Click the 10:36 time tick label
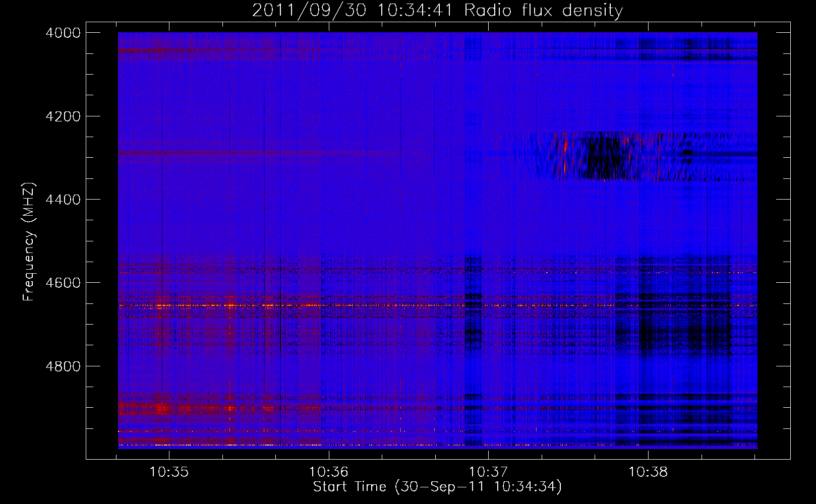 pyautogui.click(x=329, y=472)
